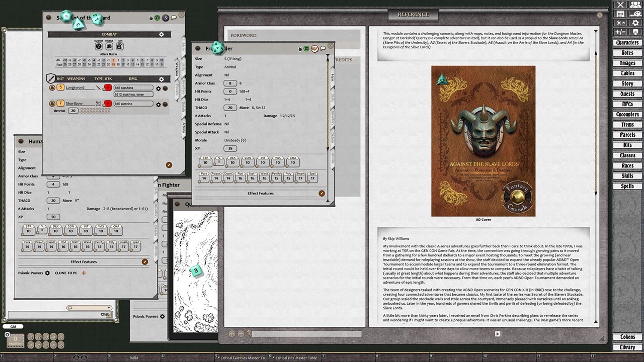The height and width of the screenshot is (362, 644).
Task: Click the hotbar slot labeled Critical Hits Master Table
Action: [x=295, y=357]
